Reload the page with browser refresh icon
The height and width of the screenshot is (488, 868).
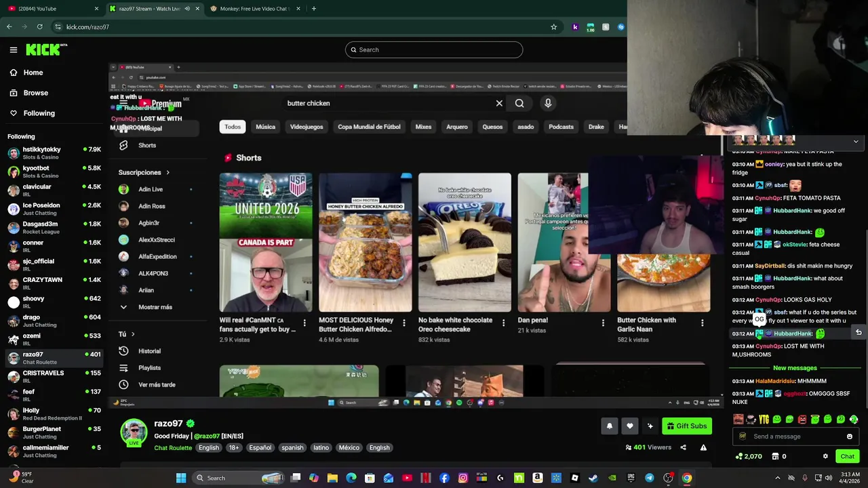[x=40, y=26]
